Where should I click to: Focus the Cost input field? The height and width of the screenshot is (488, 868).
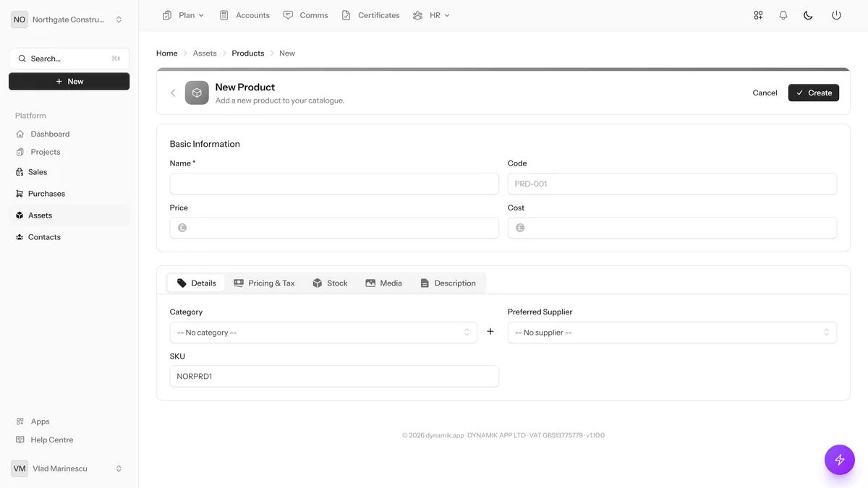(672, 228)
